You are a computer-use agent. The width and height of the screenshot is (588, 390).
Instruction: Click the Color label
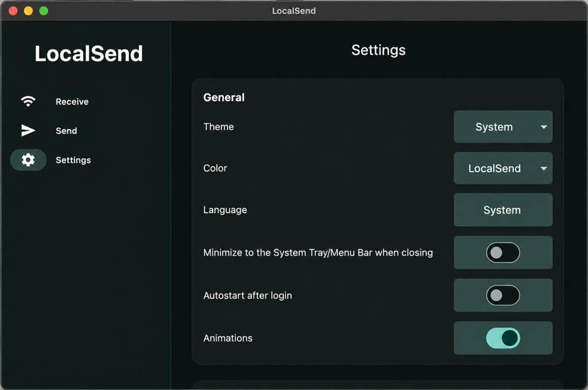(215, 168)
